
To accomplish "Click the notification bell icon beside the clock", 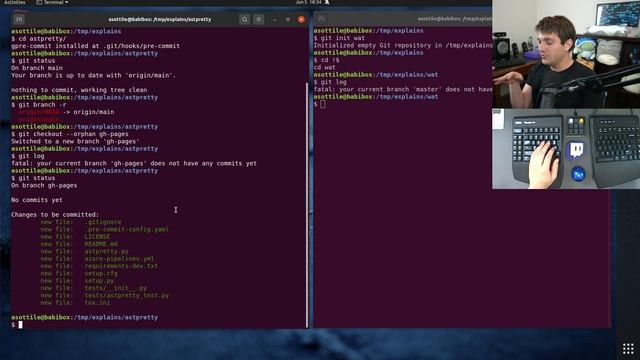I will 327,2.
